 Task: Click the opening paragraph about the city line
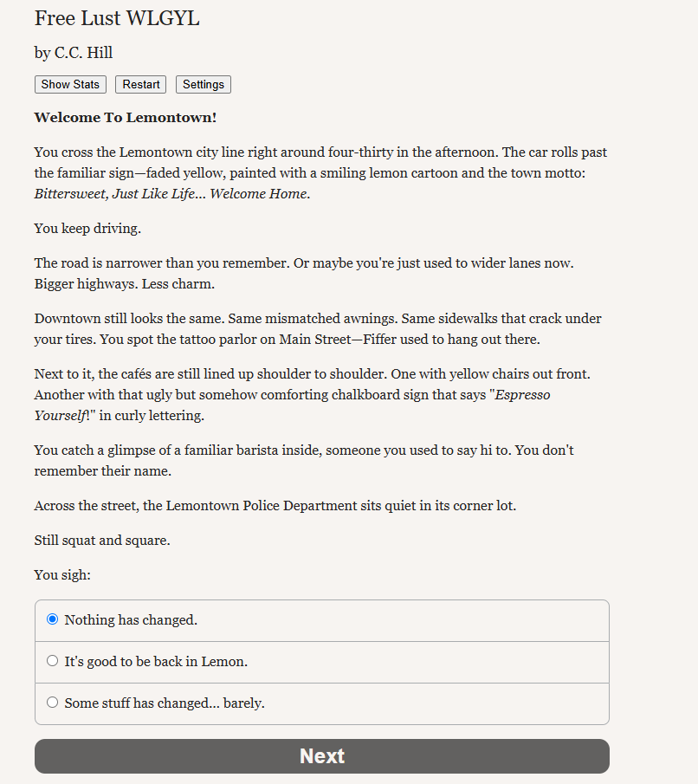[320, 173]
